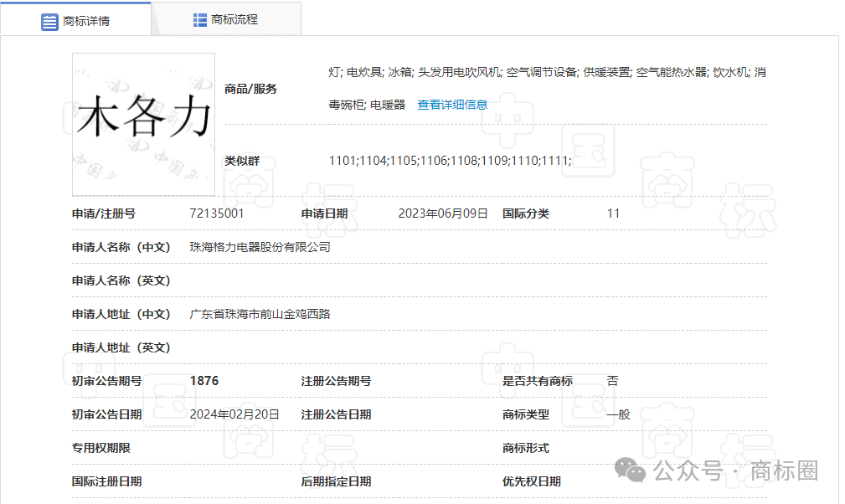
Task: Click the 是否共有商标 value 否
Action: pos(613,381)
